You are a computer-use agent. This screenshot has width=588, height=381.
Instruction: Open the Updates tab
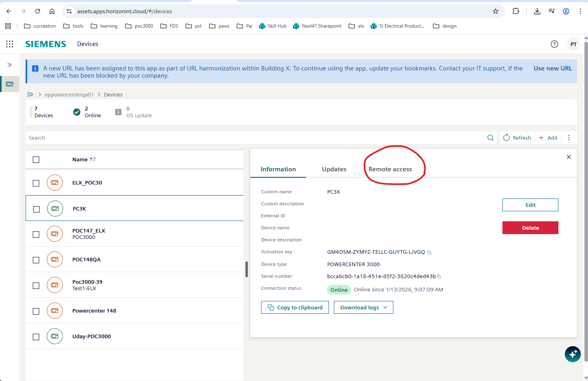click(334, 169)
